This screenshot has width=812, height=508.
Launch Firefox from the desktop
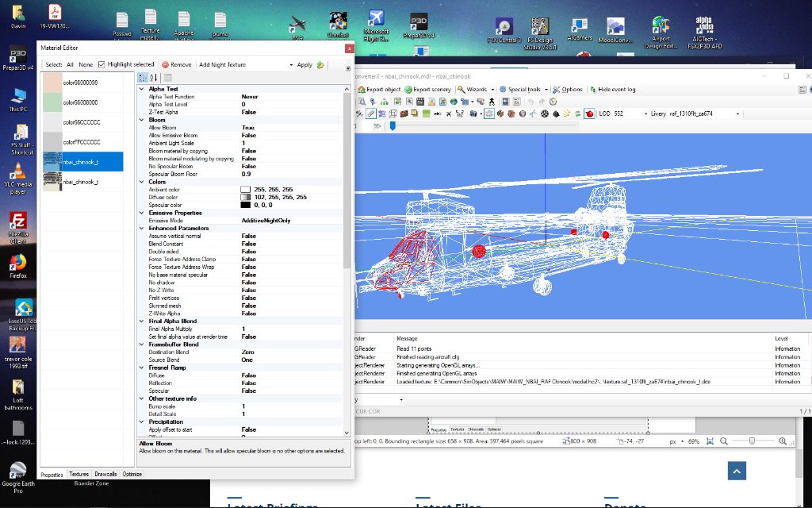coord(17,262)
